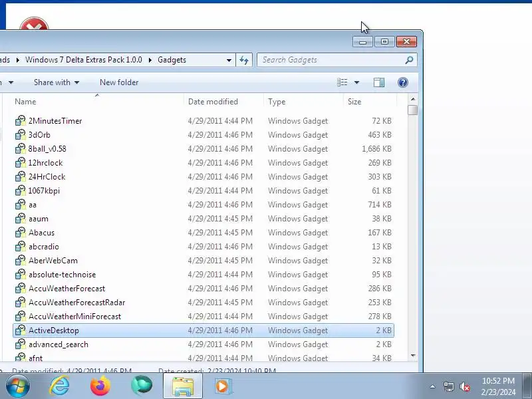Click the afnt file name
The width and height of the screenshot is (532, 399).
pyautogui.click(x=36, y=358)
